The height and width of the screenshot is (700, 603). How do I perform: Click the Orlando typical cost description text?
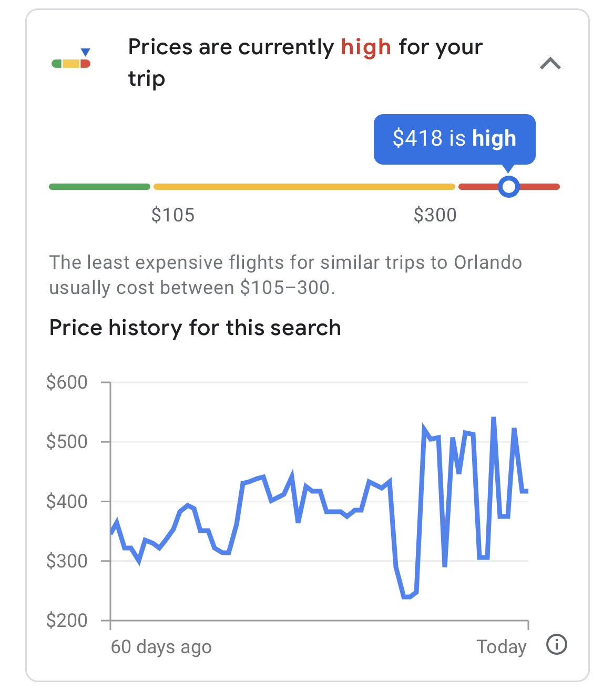(285, 275)
